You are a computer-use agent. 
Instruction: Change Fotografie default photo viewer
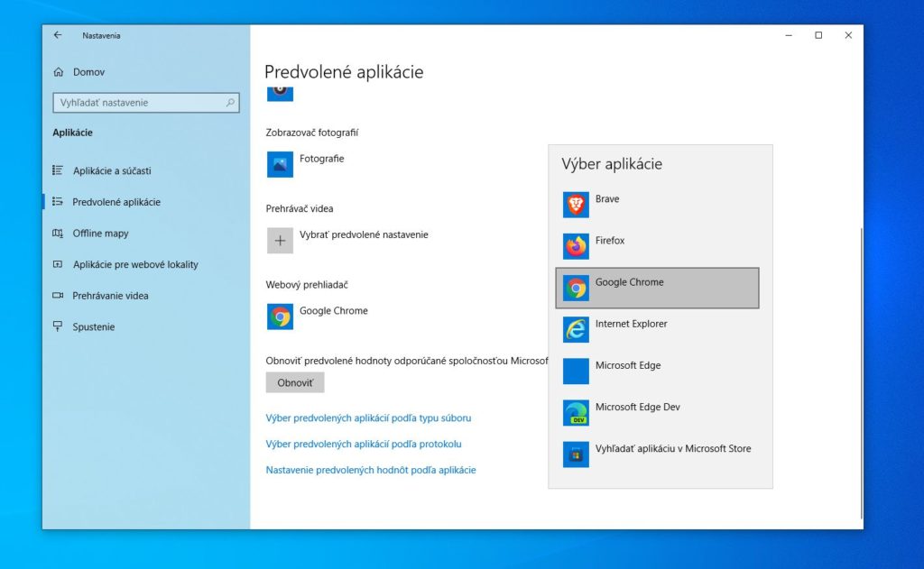click(x=322, y=159)
